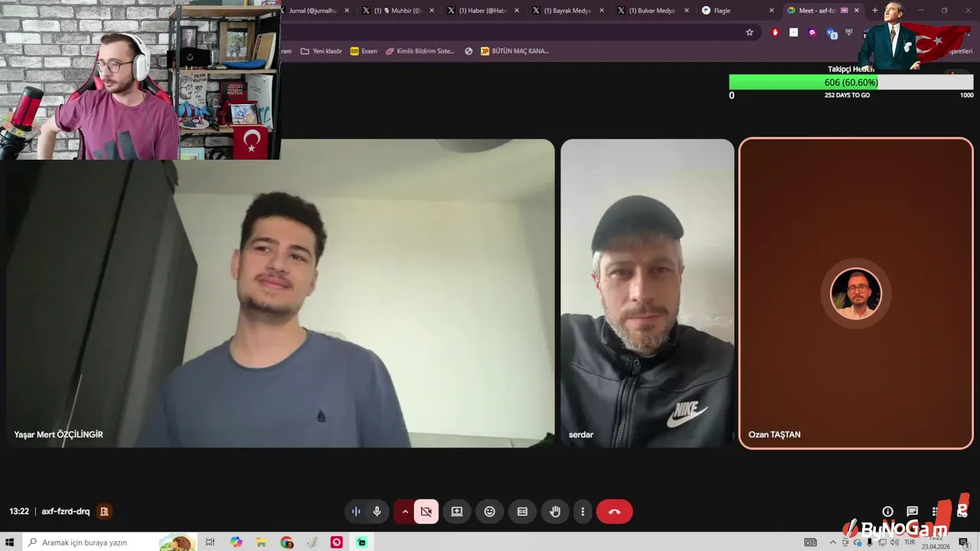The image size is (980, 551).
Task: Switch the TUR input language
Action: pos(910,543)
